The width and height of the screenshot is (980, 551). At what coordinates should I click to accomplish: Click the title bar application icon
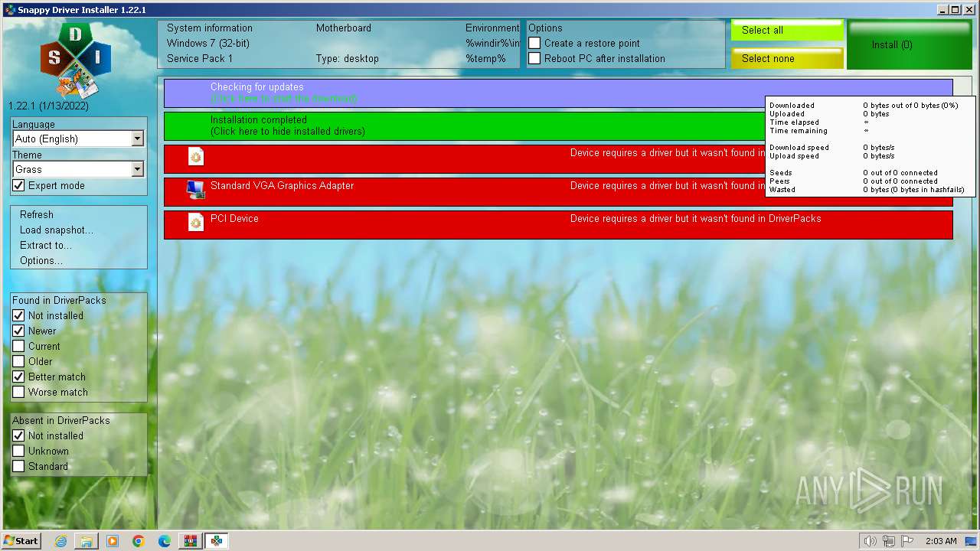click(9, 10)
